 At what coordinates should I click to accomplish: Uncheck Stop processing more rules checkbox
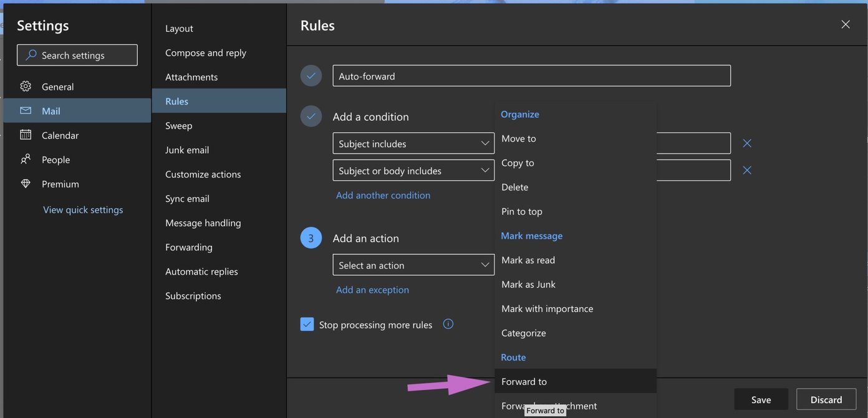[307, 325]
